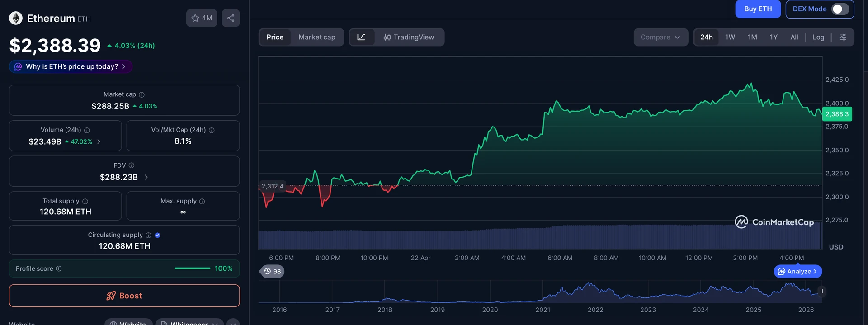868x325 pixels.
Task: Open Total supply info icon
Action: [85, 201]
